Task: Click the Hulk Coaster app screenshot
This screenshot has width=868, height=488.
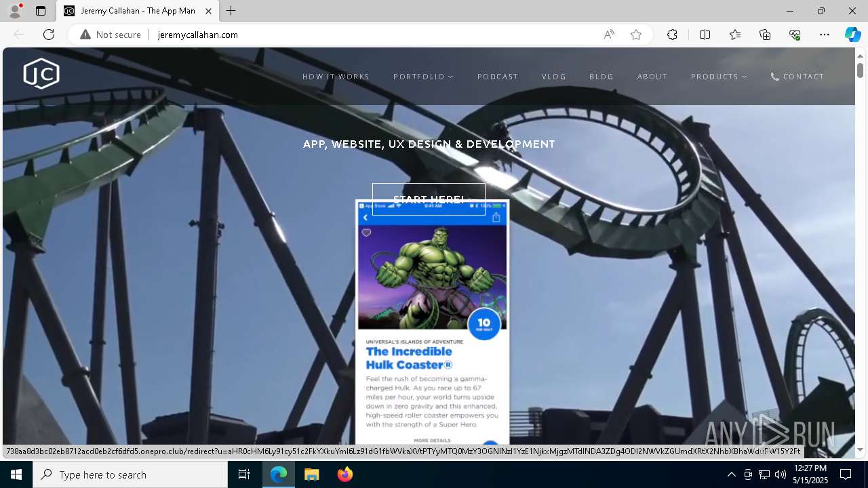Action: coord(432,323)
